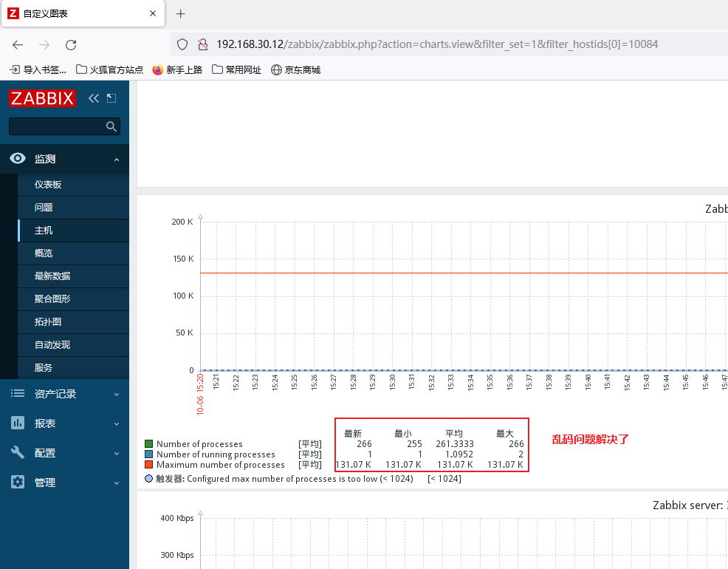Open 问题 problems menu item
This screenshot has height=569, width=728.
tap(73, 208)
